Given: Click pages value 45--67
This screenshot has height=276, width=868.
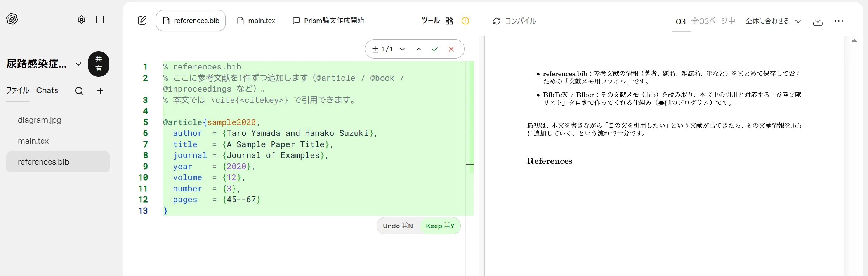Looking at the screenshot, I should coord(241,200).
